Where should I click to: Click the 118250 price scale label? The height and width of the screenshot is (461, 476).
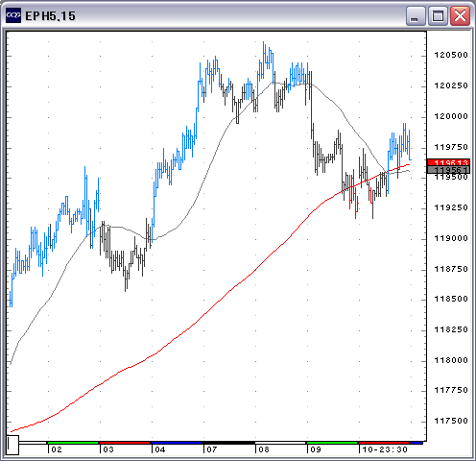pos(451,329)
